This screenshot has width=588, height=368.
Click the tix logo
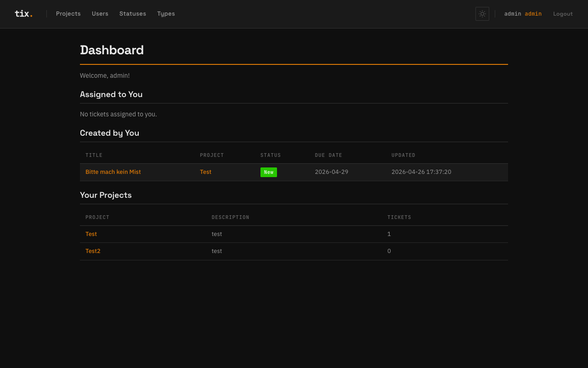point(23,14)
